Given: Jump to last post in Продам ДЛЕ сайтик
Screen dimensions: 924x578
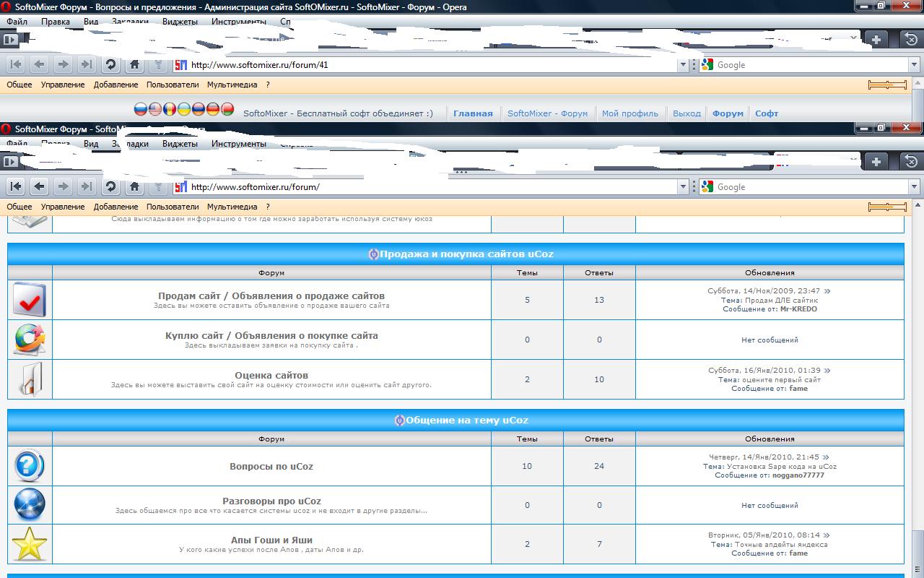Looking at the screenshot, I should click(827, 291).
